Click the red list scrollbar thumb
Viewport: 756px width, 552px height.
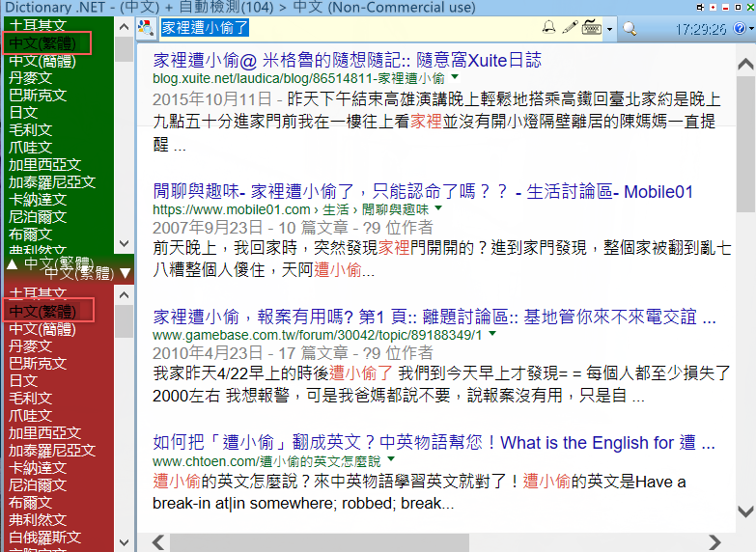pos(124,321)
